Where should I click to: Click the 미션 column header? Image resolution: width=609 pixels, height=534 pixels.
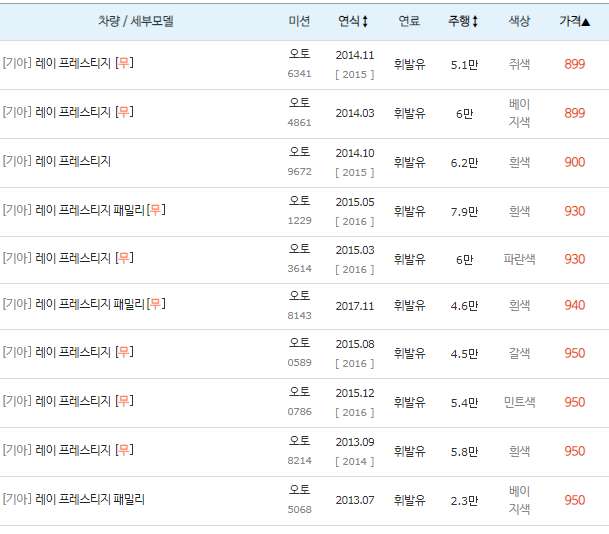[299, 21]
